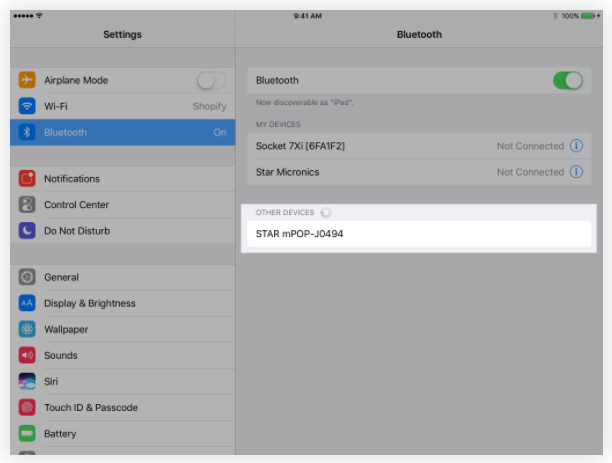612x463 pixels.
Task: Open Airplane Mode settings row
Action: [123, 80]
